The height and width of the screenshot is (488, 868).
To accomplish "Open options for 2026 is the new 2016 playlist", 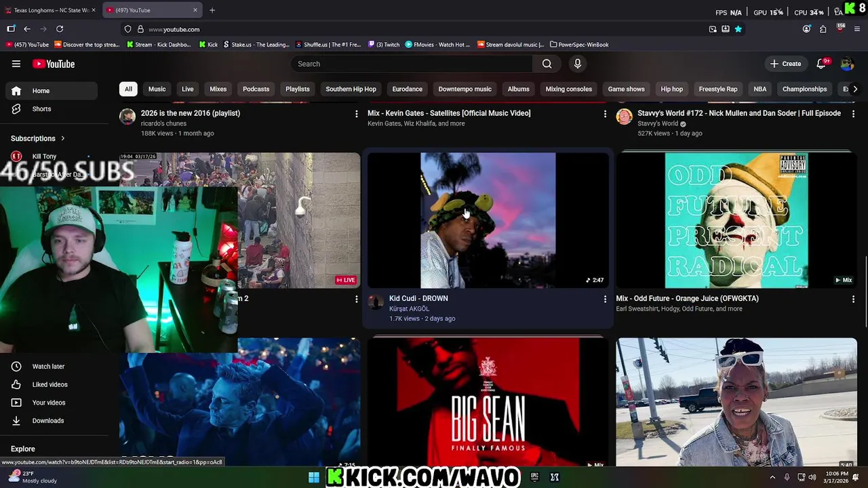I will 356,114.
